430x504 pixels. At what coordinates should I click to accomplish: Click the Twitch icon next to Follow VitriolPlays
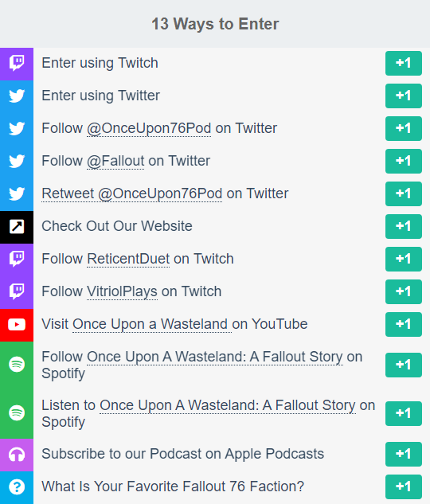pyautogui.click(x=17, y=291)
